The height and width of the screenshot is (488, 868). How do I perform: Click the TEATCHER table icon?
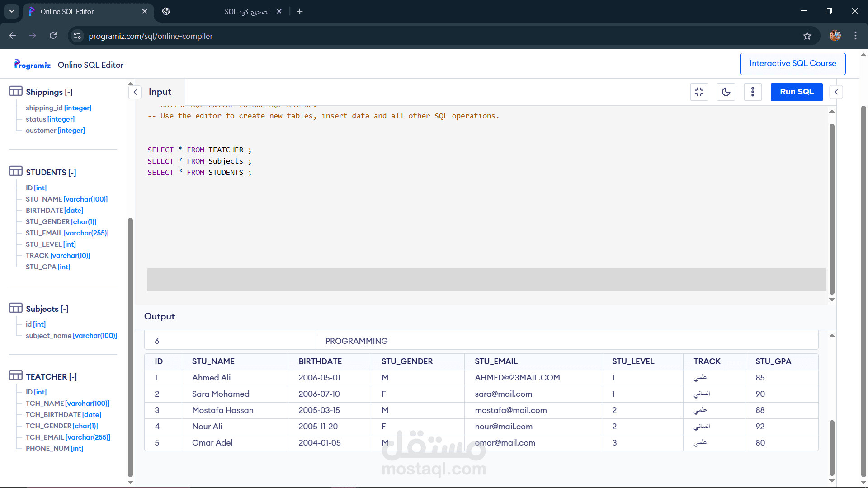pos(16,375)
